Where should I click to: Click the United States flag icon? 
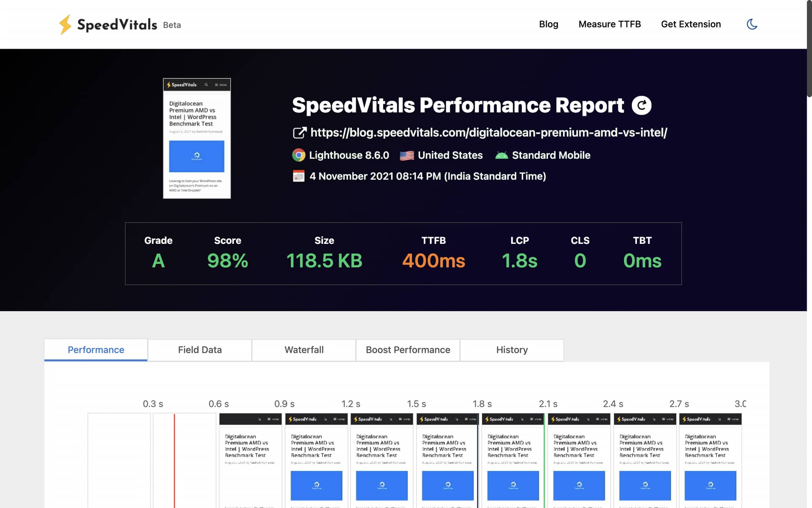[x=406, y=156]
